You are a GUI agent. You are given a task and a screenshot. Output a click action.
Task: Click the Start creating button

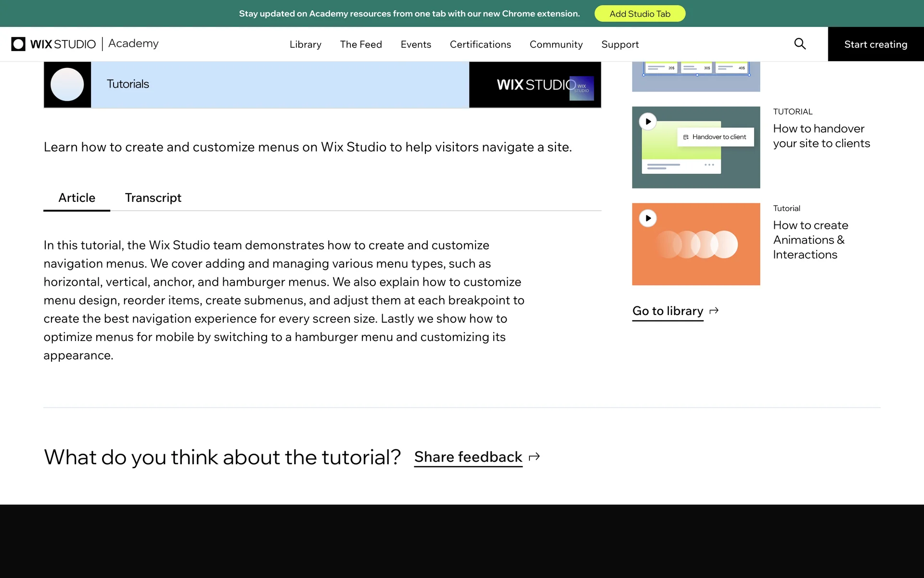[875, 44]
